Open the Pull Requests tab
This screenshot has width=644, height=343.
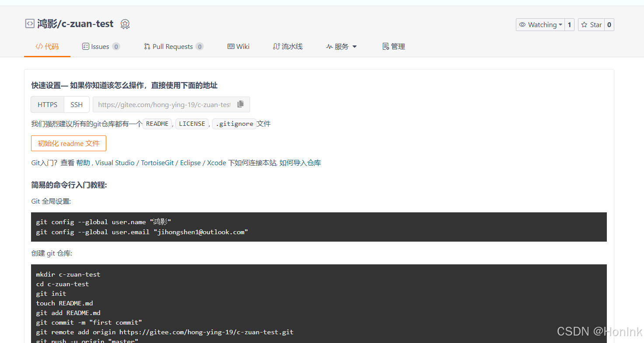(174, 47)
